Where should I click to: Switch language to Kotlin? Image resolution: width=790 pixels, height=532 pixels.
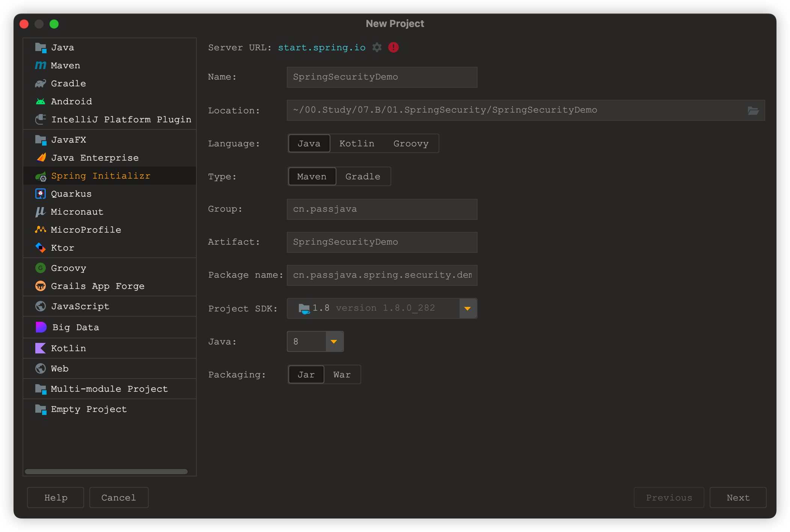(x=357, y=143)
